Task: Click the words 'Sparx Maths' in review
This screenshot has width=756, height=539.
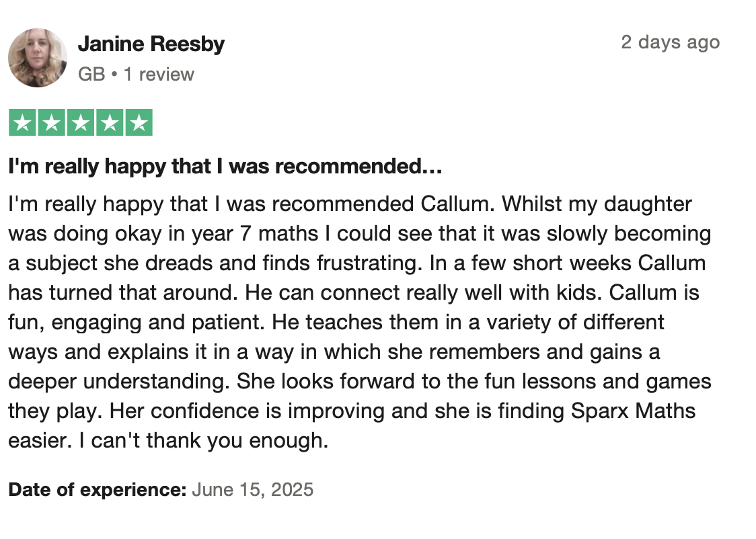Action: click(633, 411)
